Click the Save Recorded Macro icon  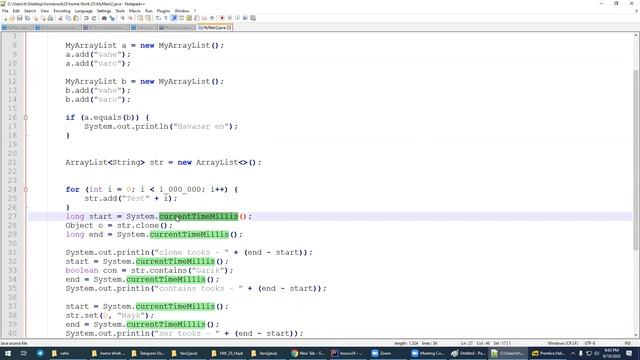253,18
